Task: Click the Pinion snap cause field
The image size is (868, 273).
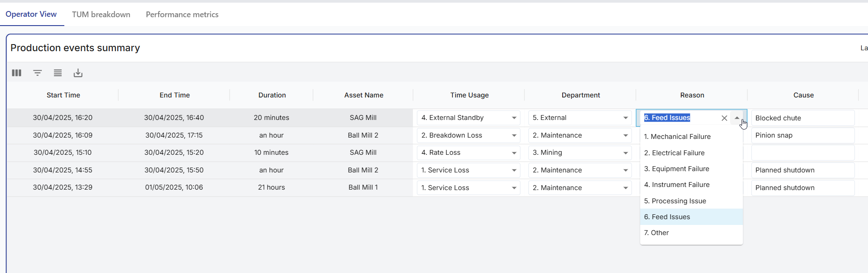Action: [802, 135]
